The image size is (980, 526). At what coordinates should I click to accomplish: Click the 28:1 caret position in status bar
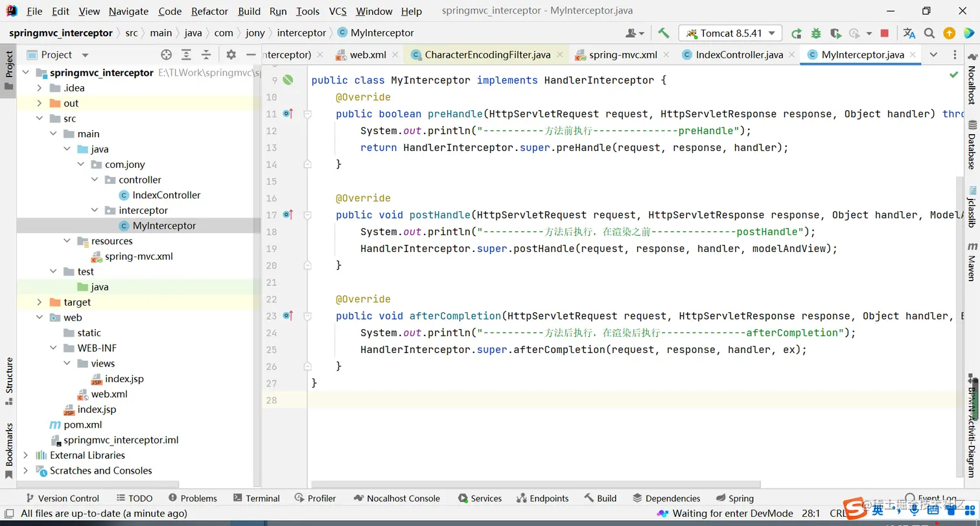(x=811, y=513)
